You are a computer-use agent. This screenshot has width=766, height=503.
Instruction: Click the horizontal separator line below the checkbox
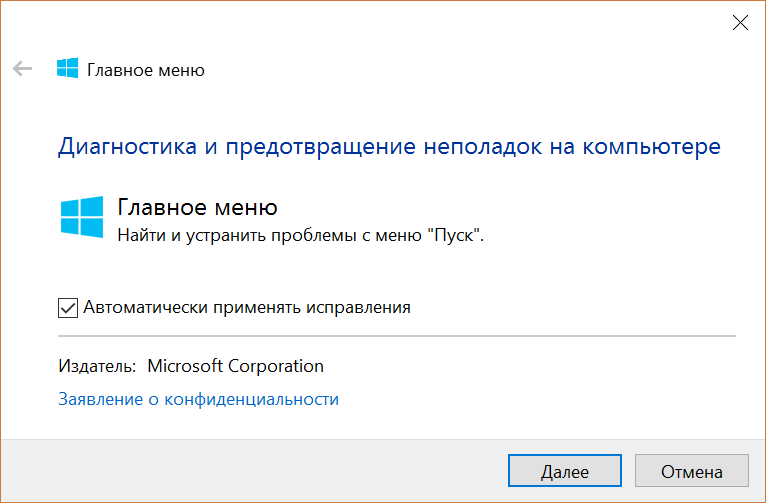[397, 336]
